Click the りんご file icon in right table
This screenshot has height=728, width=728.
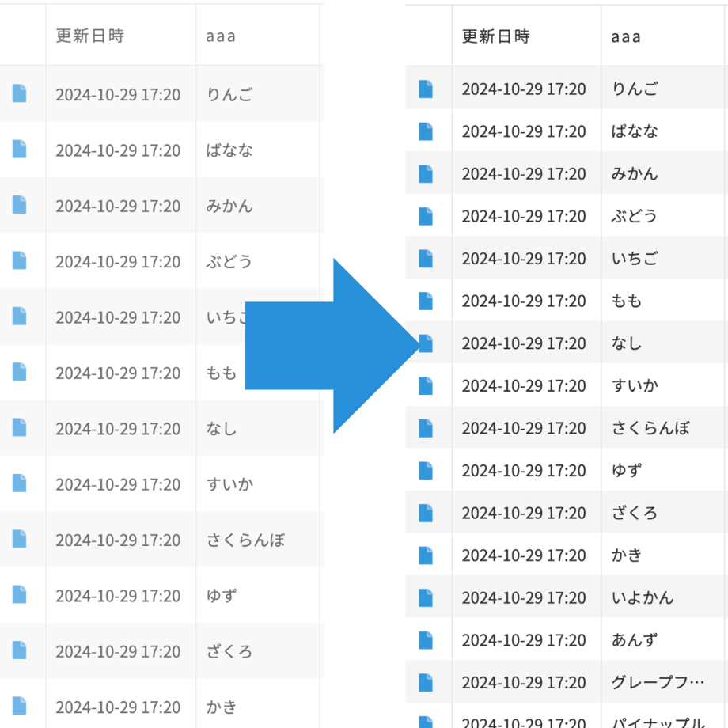pyautogui.click(x=426, y=89)
